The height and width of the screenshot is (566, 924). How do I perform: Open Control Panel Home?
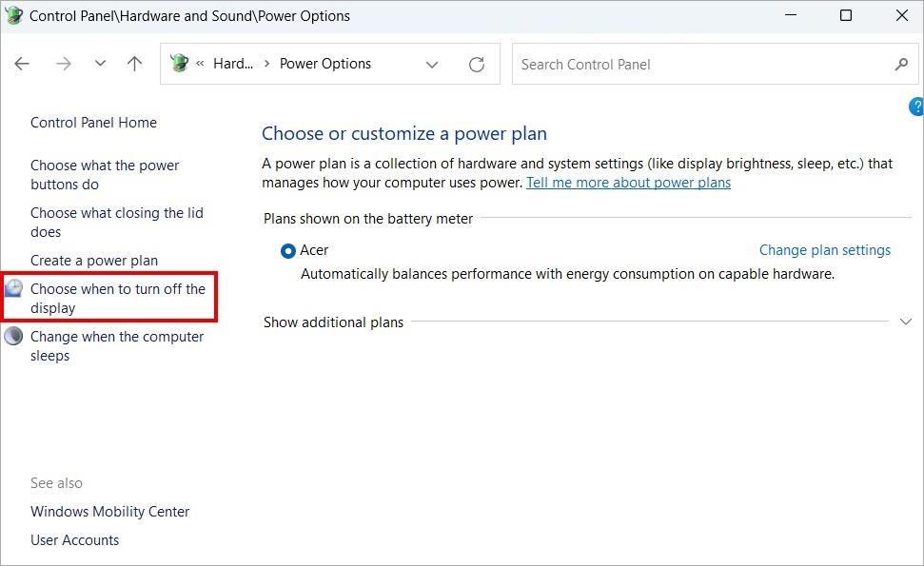pos(93,123)
